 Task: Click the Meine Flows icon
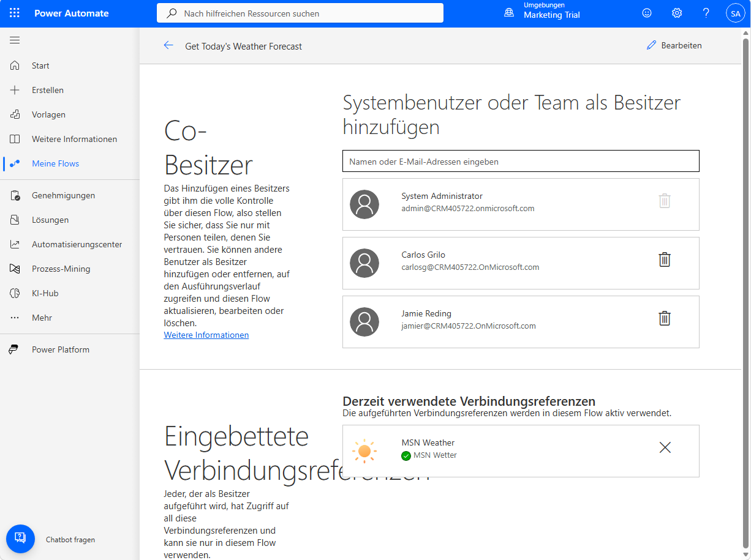pyautogui.click(x=15, y=163)
